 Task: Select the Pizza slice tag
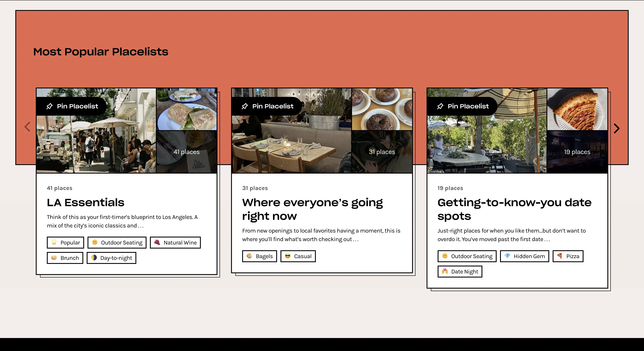click(x=568, y=256)
